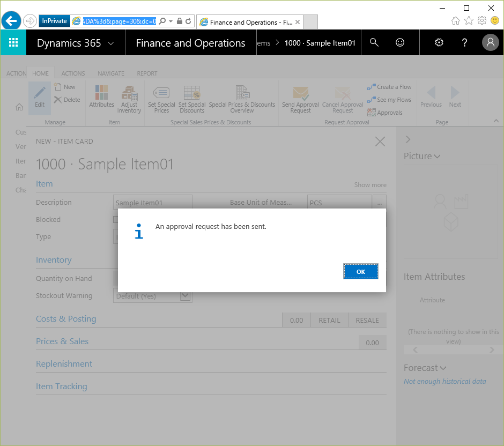Screen dimensions: 504x446
Task: Click the home icon in the left sidebar
Action: click(x=19, y=107)
